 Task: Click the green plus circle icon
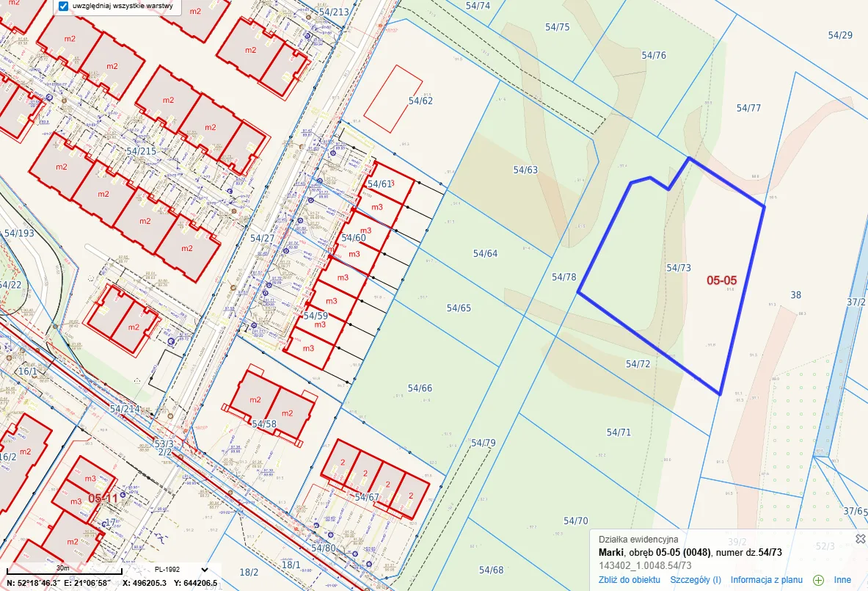818,581
